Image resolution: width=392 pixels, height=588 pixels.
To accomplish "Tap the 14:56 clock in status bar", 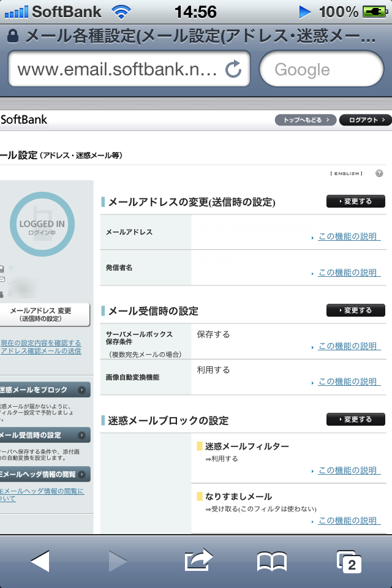I will [195, 12].
